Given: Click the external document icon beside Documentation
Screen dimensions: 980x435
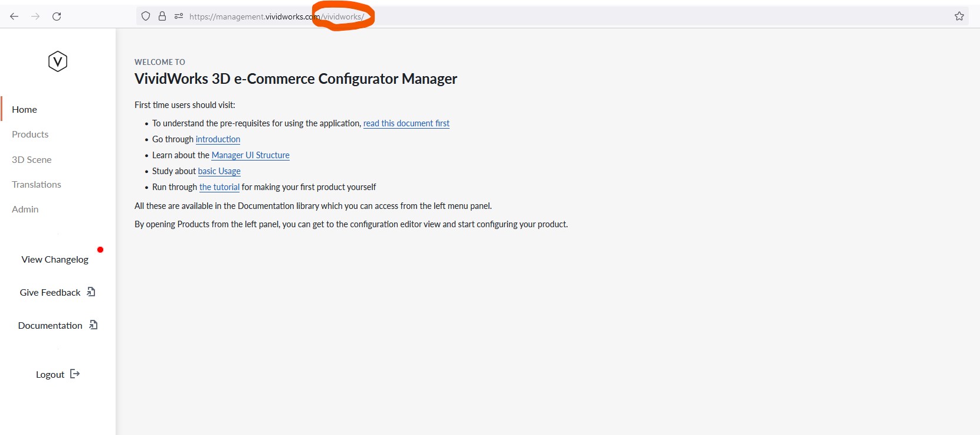Looking at the screenshot, I should pyautogui.click(x=93, y=325).
